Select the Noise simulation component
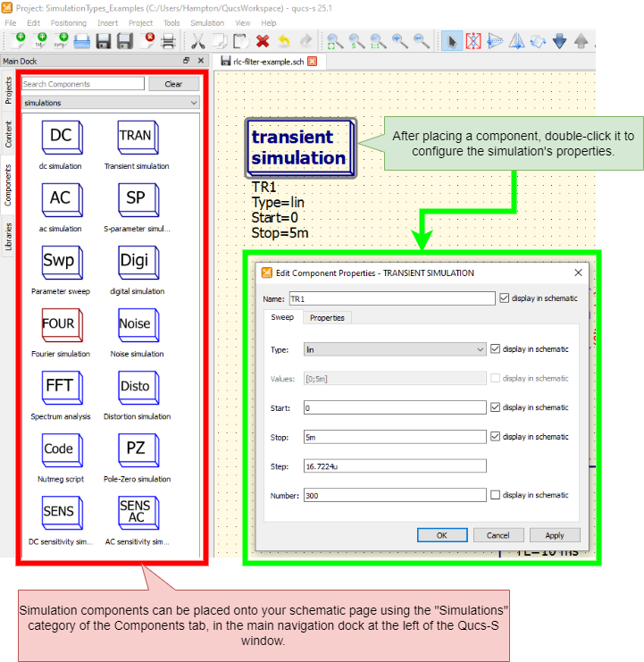Screen dimensions: 644x662 coord(137,332)
